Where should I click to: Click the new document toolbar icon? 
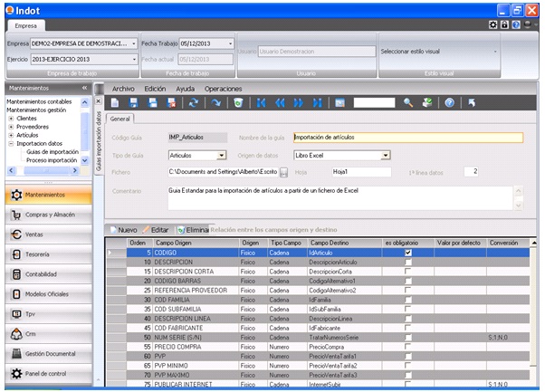pos(115,103)
